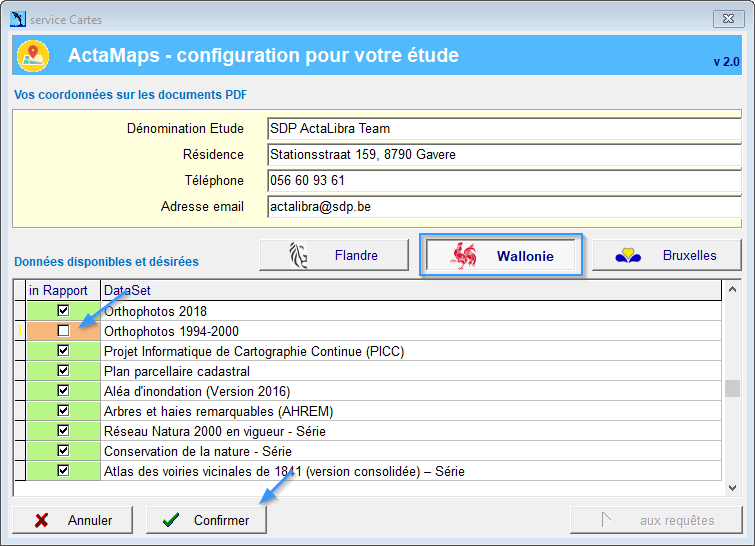Toggle Aléa d'inondation (Version 2016) checkbox
755x546 pixels.
tap(63, 390)
